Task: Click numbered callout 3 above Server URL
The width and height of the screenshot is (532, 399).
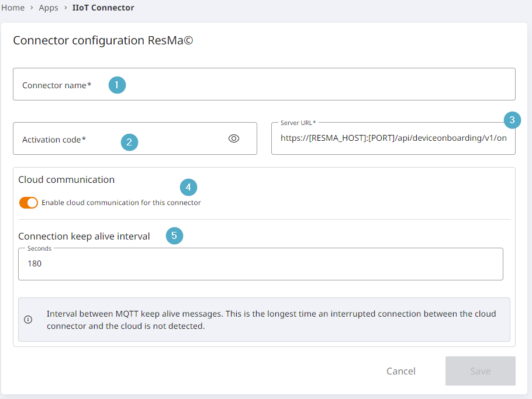Action: pyautogui.click(x=512, y=120)
